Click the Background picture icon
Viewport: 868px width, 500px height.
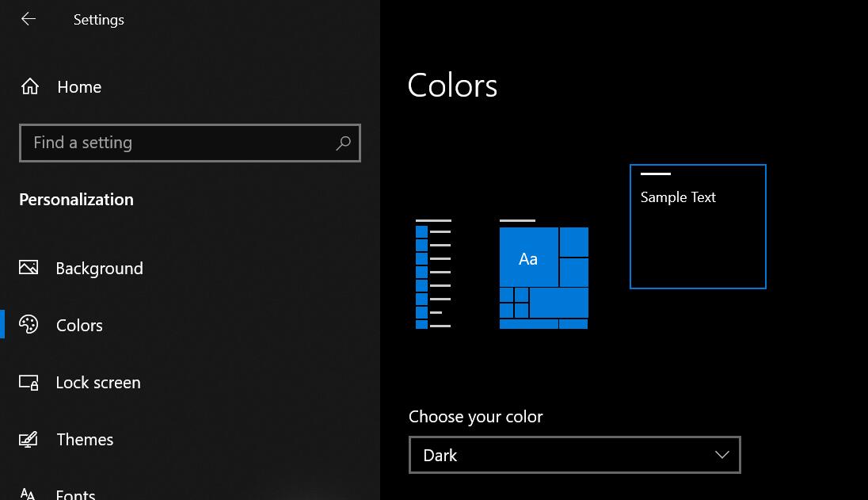pyautogui.click(x=29, y=268)
